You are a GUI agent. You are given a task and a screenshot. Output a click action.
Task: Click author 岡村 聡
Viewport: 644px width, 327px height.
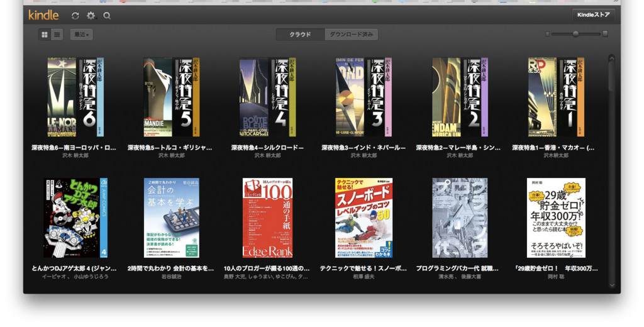556,277
